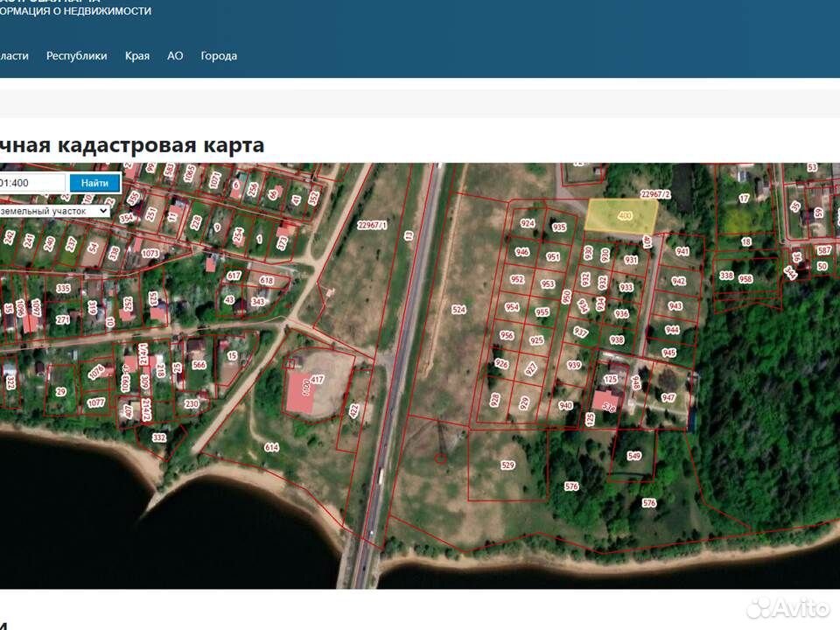Screen dimensions: 840x630
Task: Click parcel labeled 954
Action: tap(512, 307)
